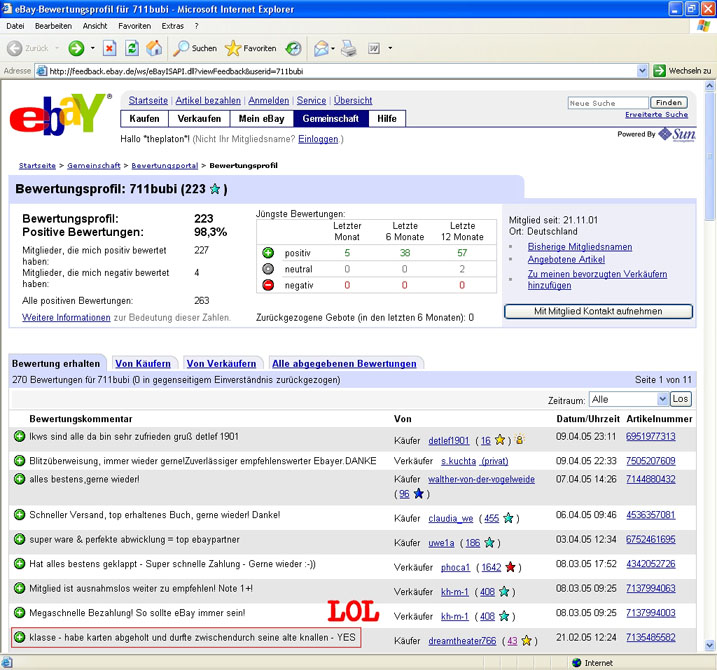Open the Favoriten menu in menu bar
This screenshot has width=717, height=670.
[134, 25]
